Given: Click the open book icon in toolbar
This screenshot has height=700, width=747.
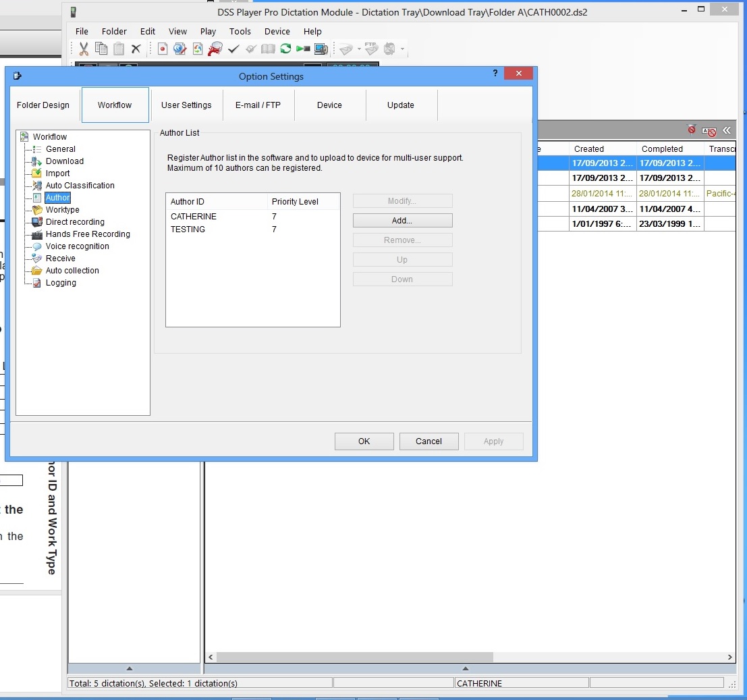Looking at the screenshot, I should [x=268, y=49].
